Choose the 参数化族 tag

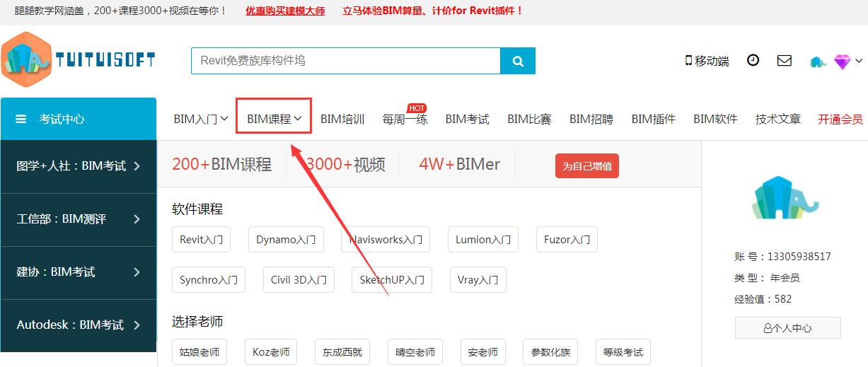click(550, 352)
